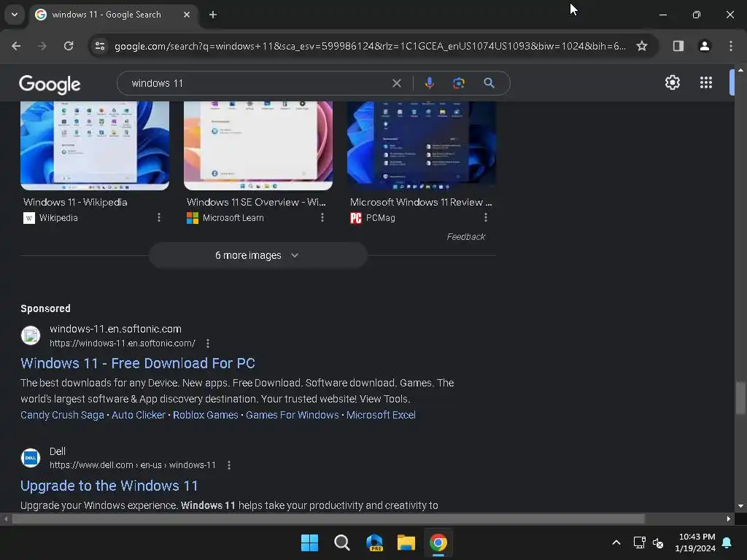Click the forward navigation arrow
The image size is (747, 560).
42,46
